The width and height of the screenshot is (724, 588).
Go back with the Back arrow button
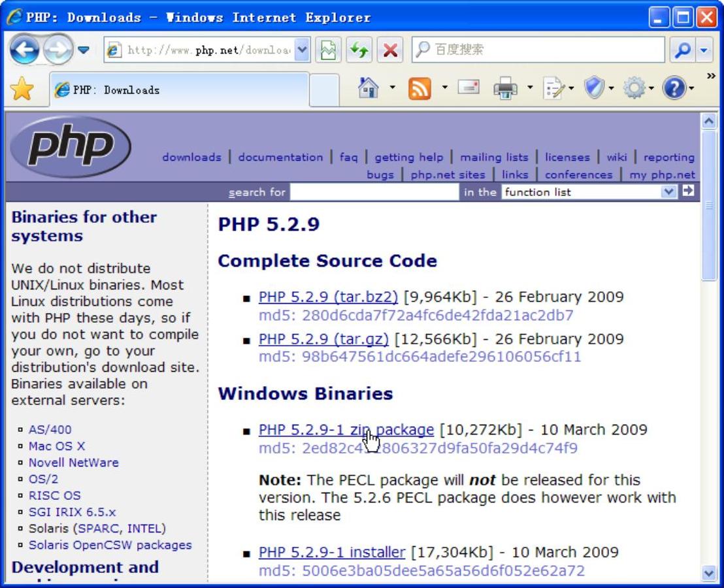tap(24, 49)
